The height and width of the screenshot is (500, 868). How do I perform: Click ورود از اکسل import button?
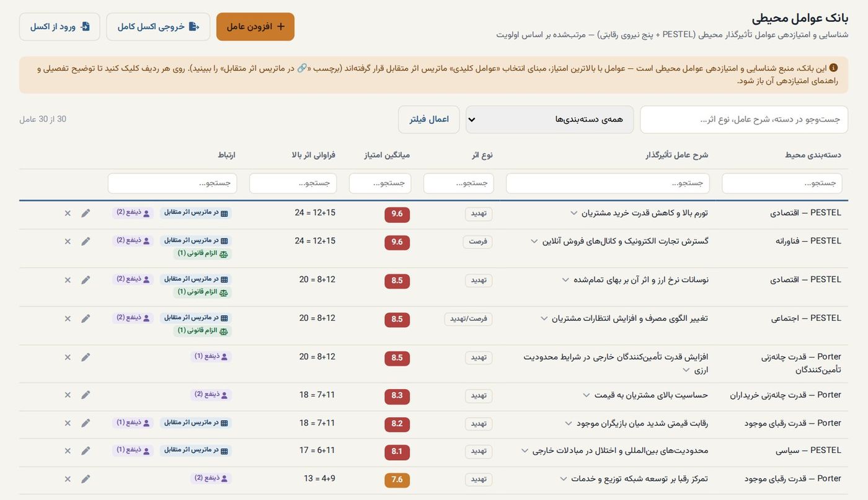(x=60, y=27)
